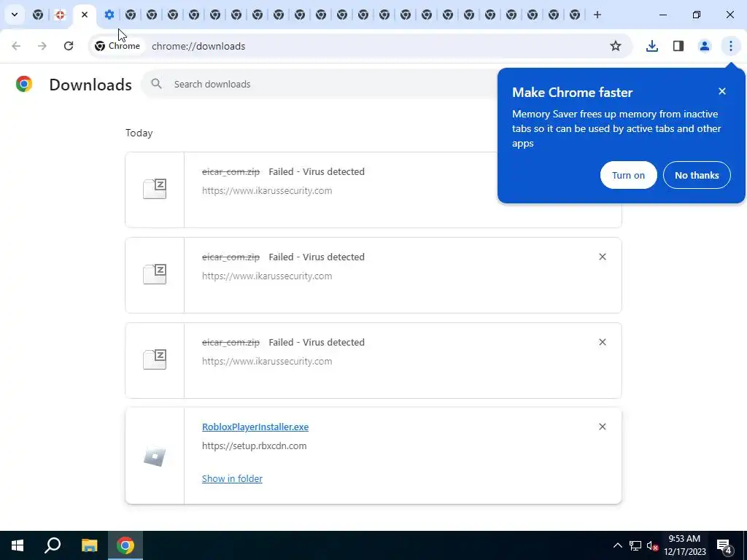Screen dimensions: 747x560
Task: Open the tab search chevron
Action: tap(15, 15)
